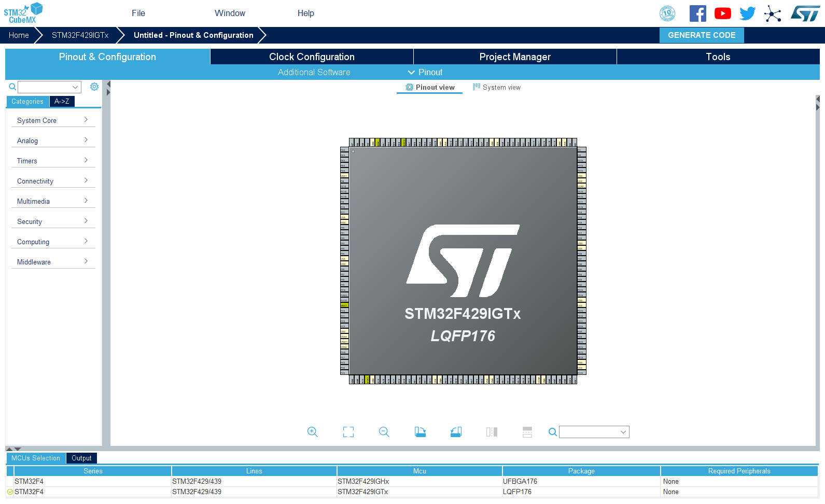Open the Facebook page icon

coord(698,13)
